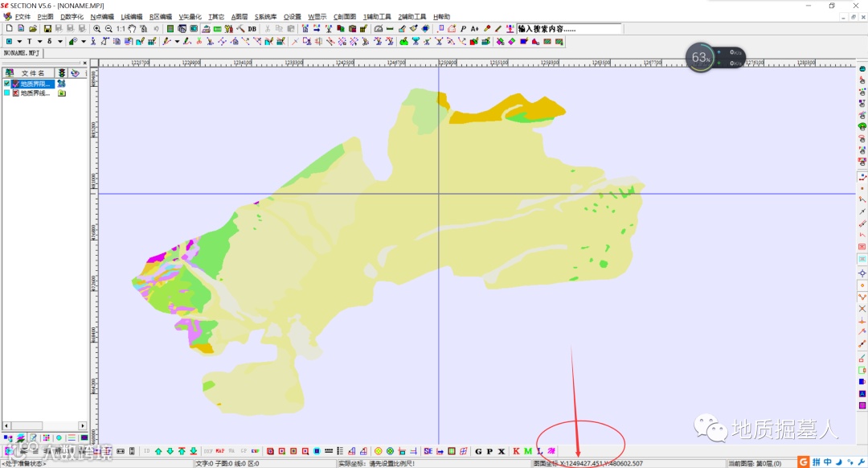Activate the Pan hand tool
This screenshot has width=868, height=468.
click(133, 29)
